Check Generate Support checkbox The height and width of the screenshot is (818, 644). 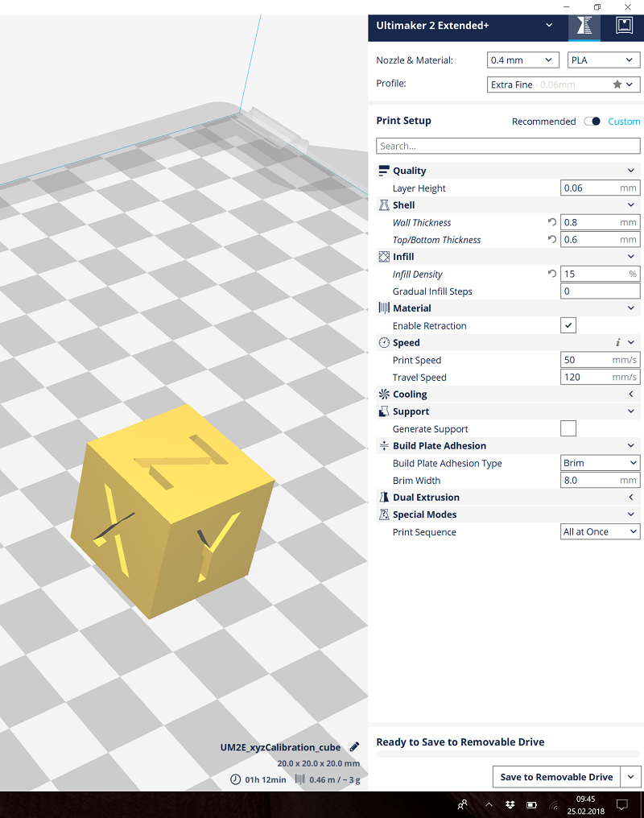pyautogui.click(x=568, y=428)
